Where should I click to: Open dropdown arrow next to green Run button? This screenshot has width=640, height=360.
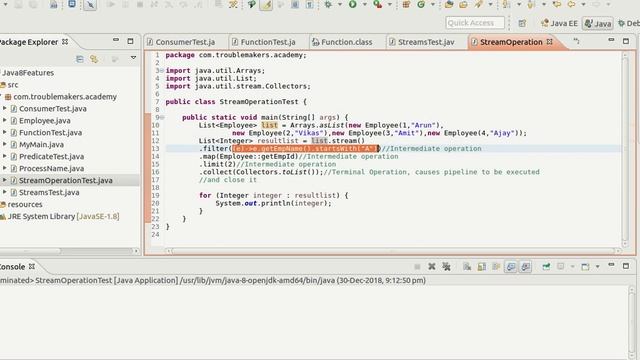pyautogui.click(x=364, y=4)
